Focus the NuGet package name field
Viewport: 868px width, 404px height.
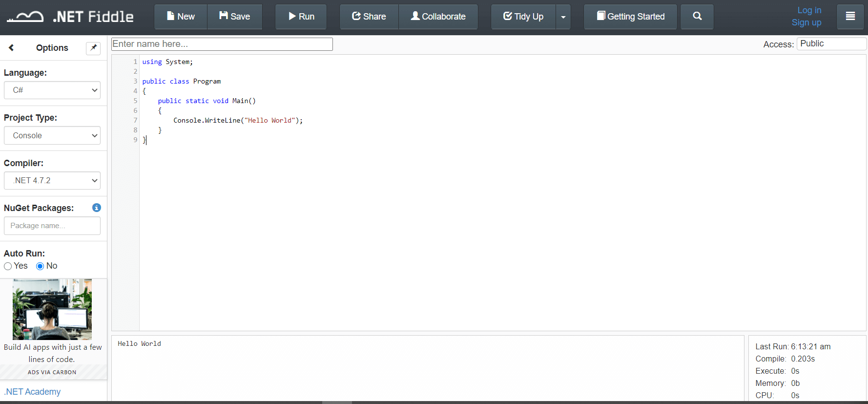pos(52,226)
